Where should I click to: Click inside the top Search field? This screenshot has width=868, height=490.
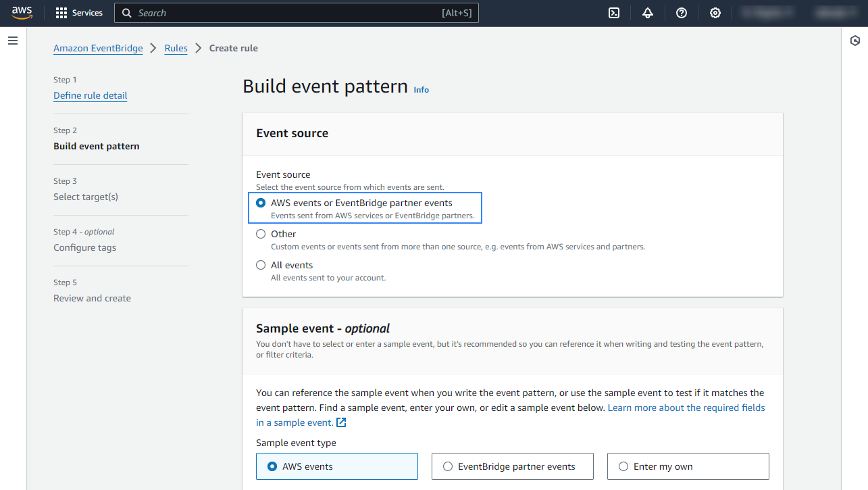pyautogui.click(x=284, y=13)
